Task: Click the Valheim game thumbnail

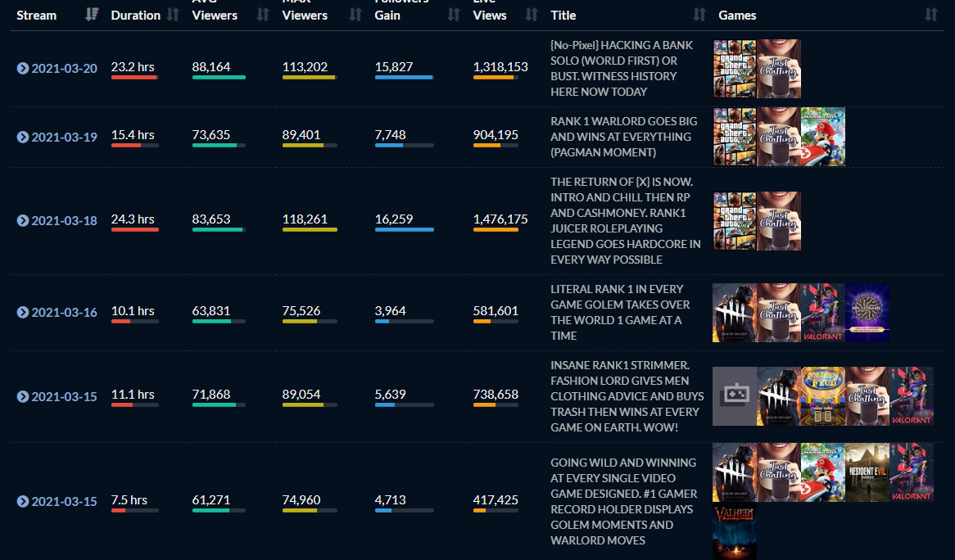Action: [x=735, y=533]
